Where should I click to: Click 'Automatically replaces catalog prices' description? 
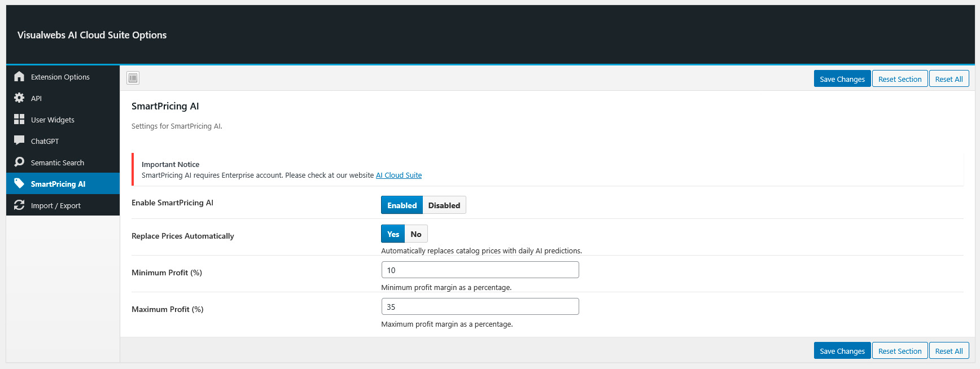pos(482,251)
